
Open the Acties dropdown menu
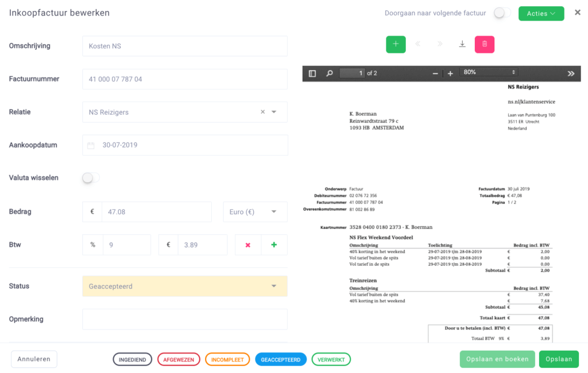point(541,14)
